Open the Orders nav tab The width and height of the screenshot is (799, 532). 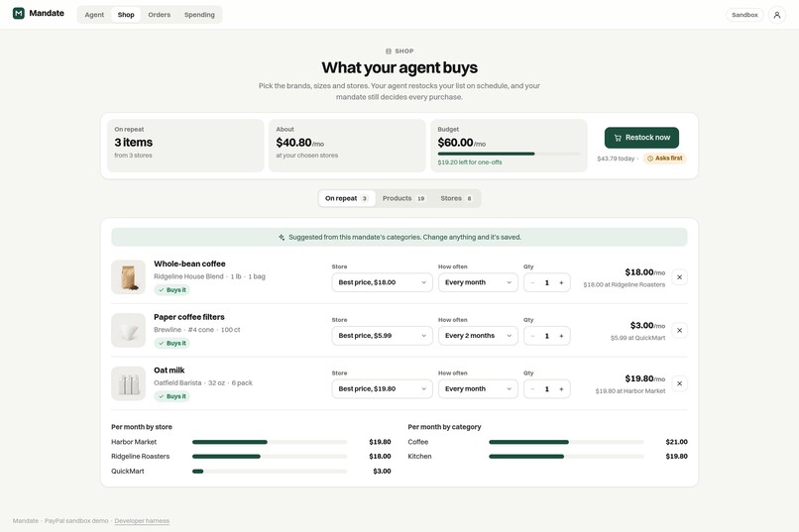159,15
